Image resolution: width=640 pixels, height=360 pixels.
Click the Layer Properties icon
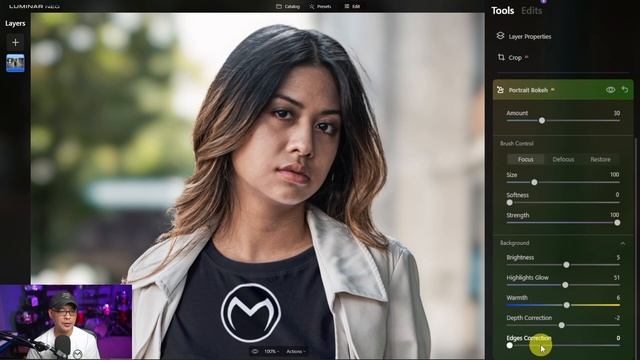tap(500, 36)
